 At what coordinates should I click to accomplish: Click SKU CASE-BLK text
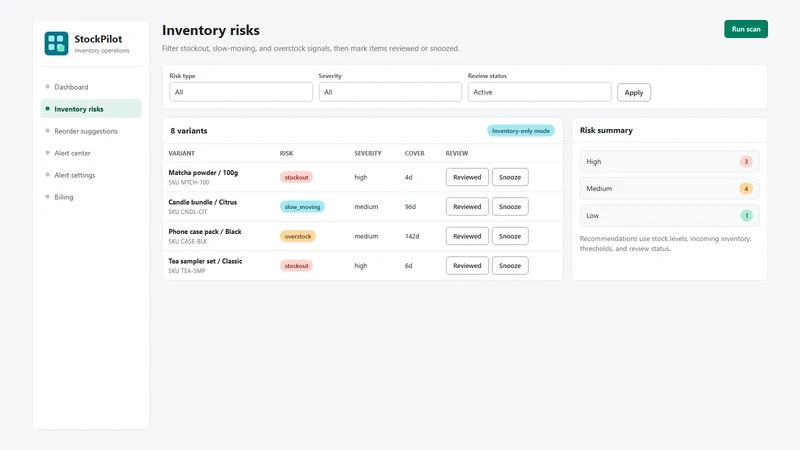[x=188, y=241]
